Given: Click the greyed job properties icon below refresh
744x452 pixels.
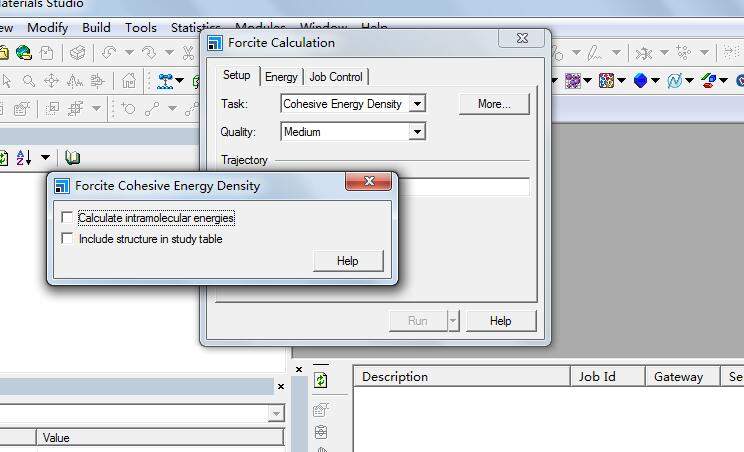Looking at the screenshot, I should tap(321, 409).
